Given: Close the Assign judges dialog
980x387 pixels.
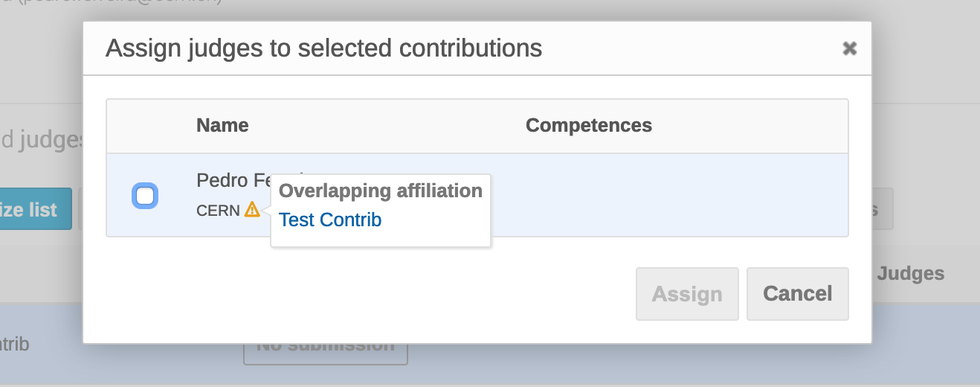Looking at the screenshot, I should coord(849,48).
